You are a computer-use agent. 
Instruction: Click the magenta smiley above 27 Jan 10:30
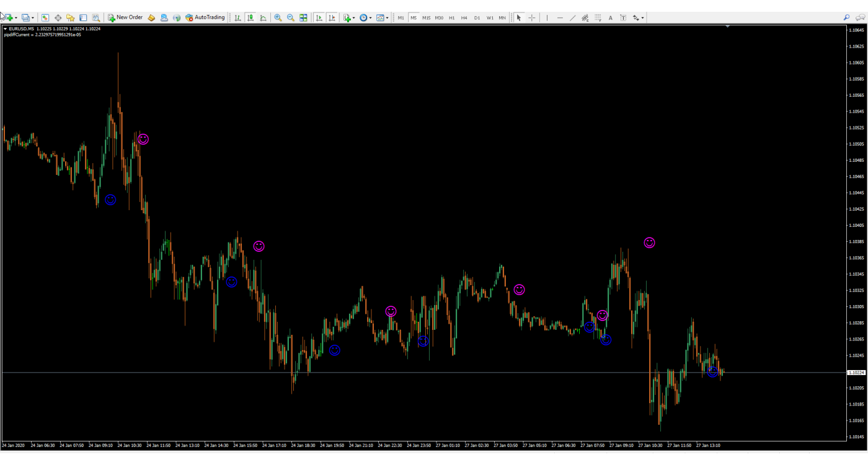[649, 242]
